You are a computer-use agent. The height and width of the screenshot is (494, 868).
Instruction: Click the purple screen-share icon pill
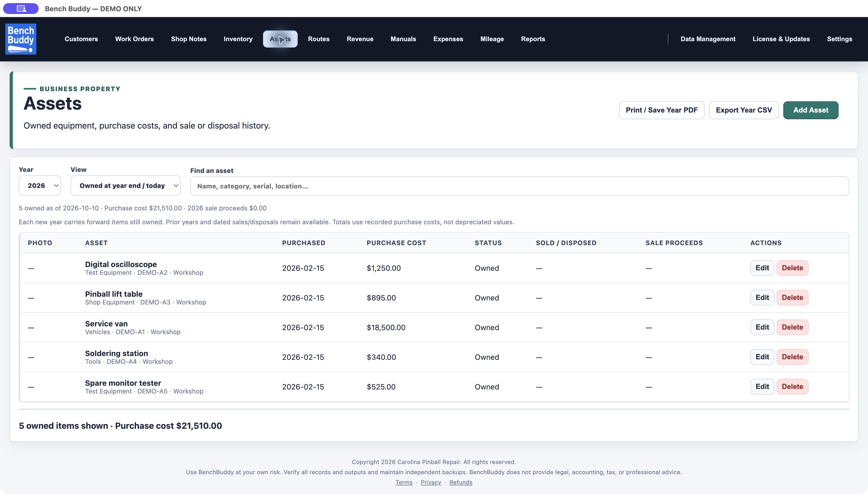click(x=21, y=9)
